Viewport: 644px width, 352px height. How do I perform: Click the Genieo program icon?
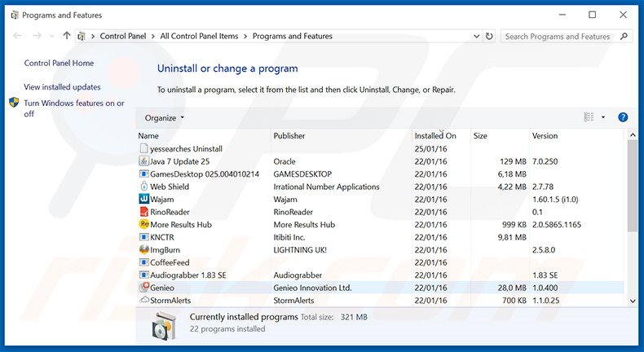pos(143,288)
